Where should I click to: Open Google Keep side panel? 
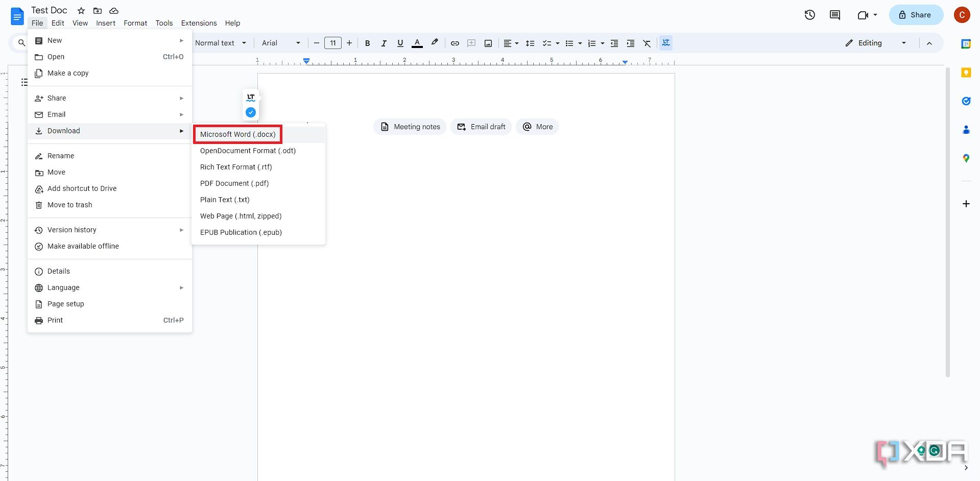pos(966,73)
